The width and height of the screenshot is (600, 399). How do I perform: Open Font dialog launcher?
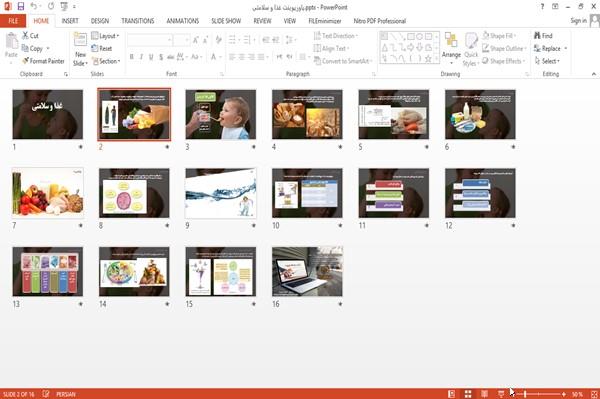click(x=222, y=74)
